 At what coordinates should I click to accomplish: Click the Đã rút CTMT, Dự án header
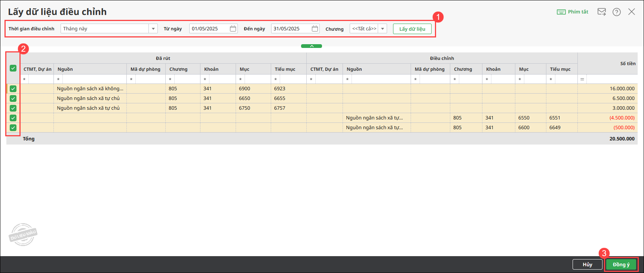(x=37, y=69)
